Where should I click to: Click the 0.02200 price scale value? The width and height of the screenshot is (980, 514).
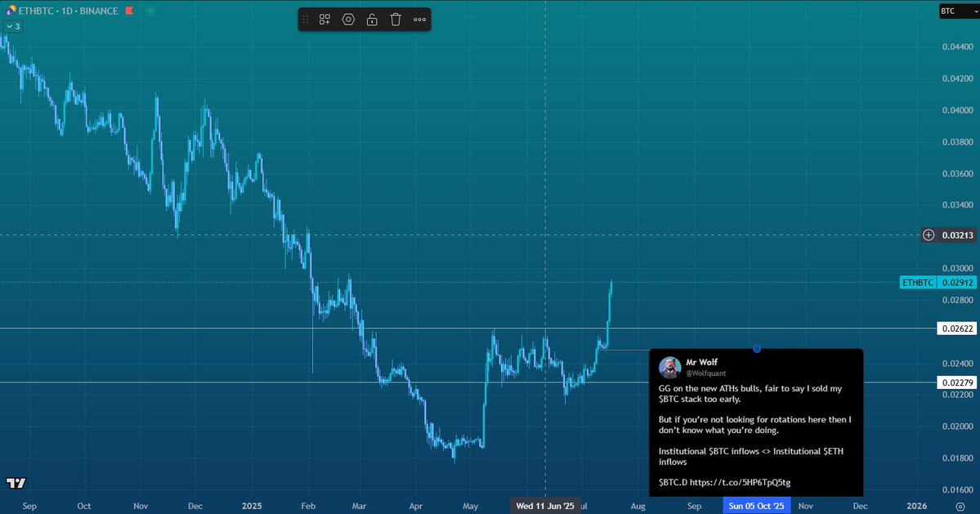tap(957, 395)
